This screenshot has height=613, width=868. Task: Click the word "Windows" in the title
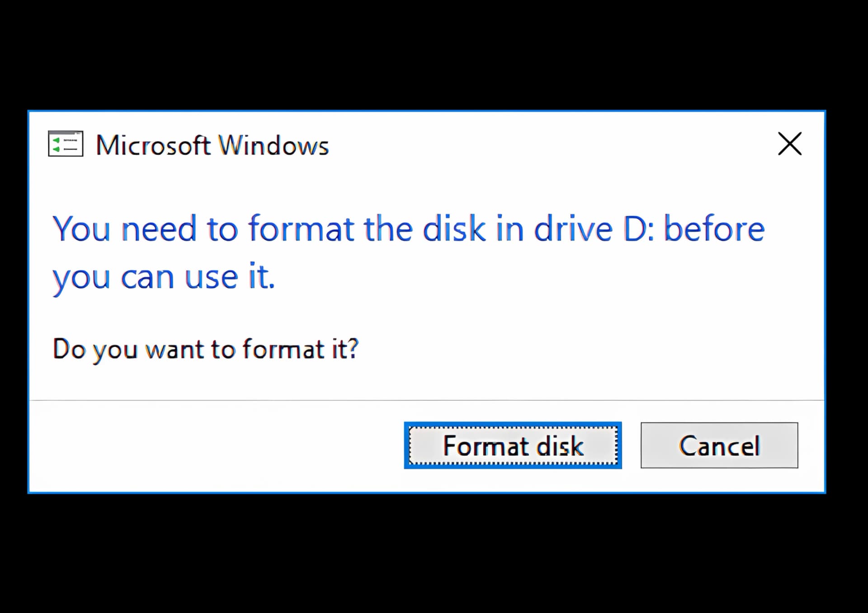click(x=274, y=145)
